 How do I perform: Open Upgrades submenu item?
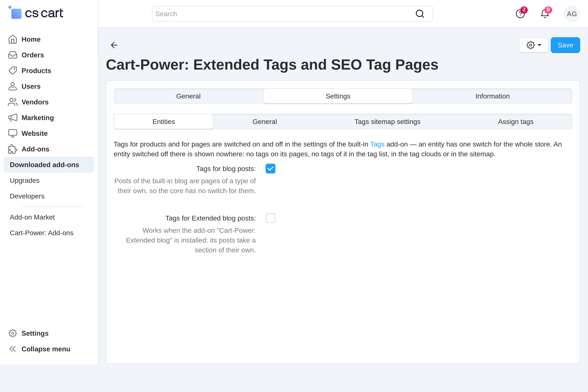pyautogui.click(x=24, y=181)
